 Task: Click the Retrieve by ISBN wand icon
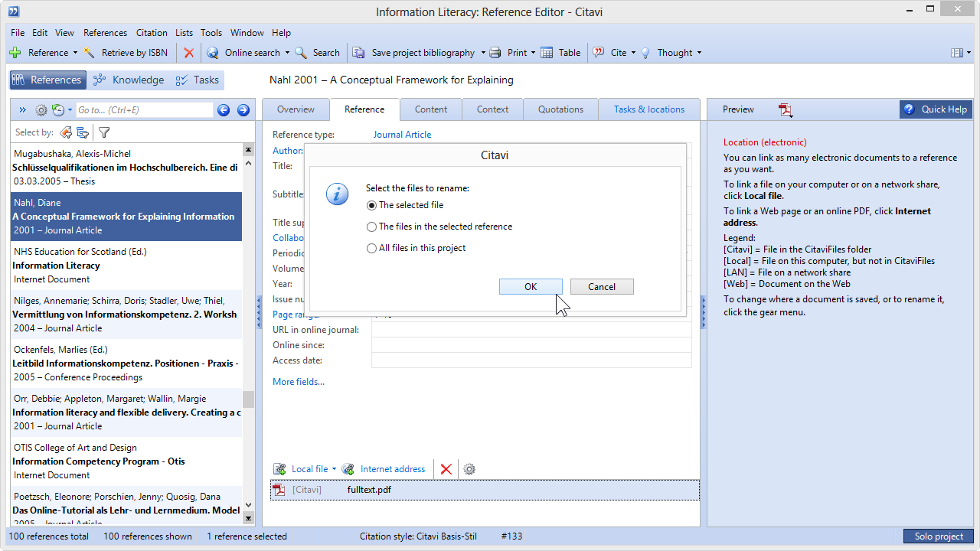click(x=90, y=53)
